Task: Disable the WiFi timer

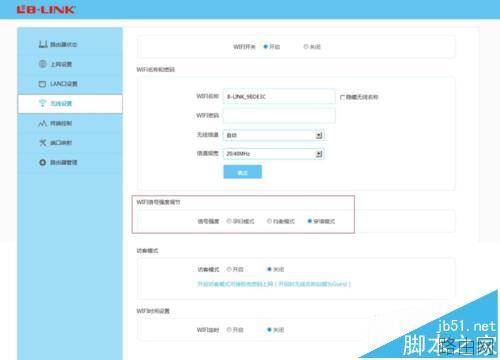Action: pyautogui.click(x=269, y=330)
